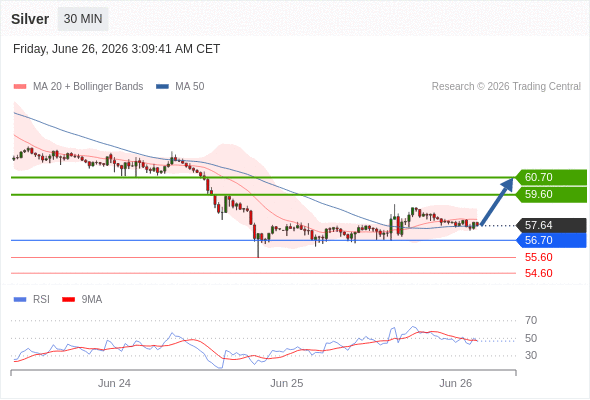The height and width of the screenshot is (400, 590).
Task: Click the 30 MIN timeframe badge
Action: pos(83,19)
